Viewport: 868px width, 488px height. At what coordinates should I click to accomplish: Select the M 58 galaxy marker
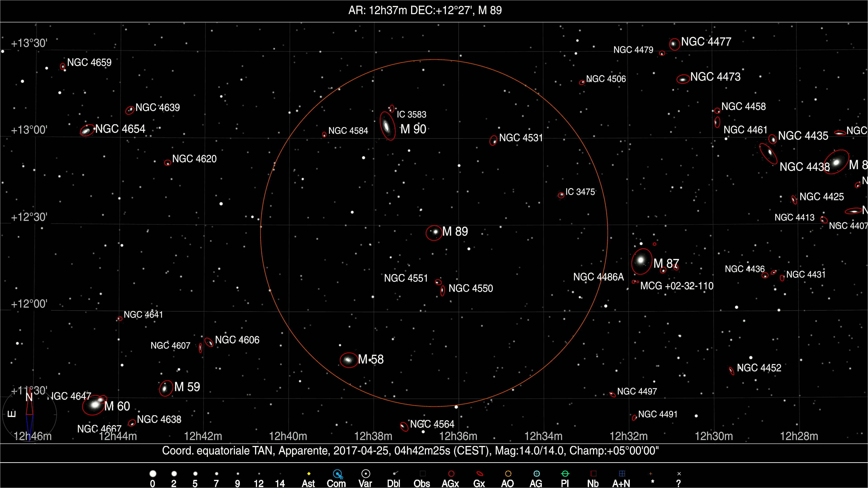coord(348,360)
